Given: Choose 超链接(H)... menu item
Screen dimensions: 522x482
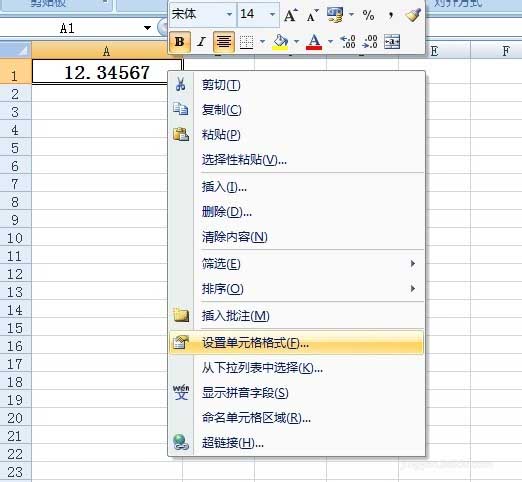Looking at the screenshot, I should pyautogui.click(x=297, y=443).
